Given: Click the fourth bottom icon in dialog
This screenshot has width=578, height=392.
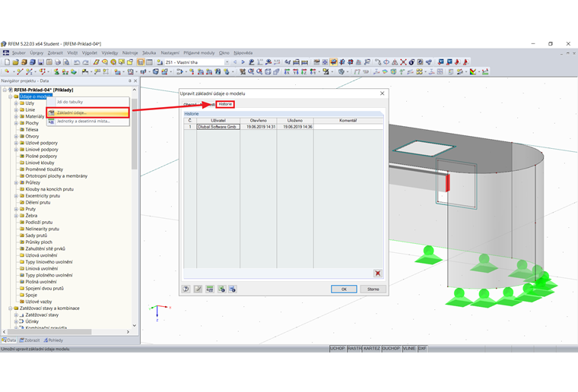Looking at the screenshot, I should point(221,289).
